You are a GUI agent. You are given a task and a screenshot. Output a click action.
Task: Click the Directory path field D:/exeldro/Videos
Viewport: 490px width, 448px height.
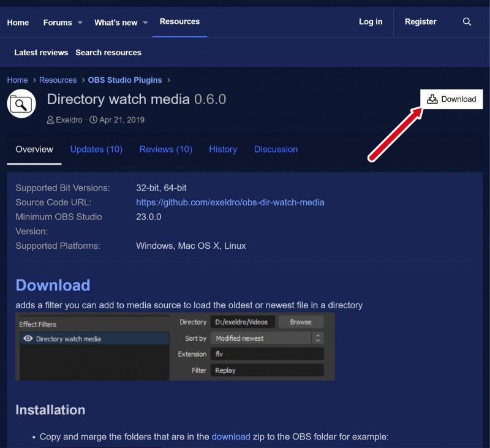pos(243,322)
